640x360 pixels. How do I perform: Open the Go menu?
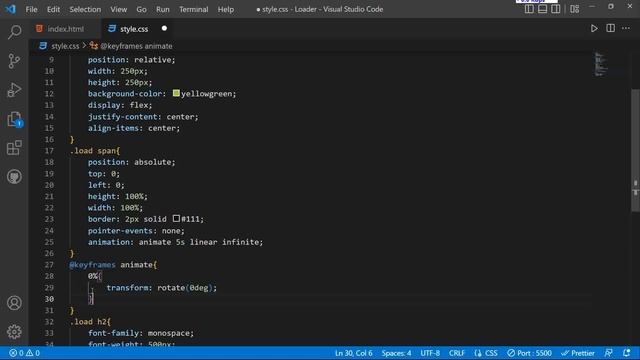[141, 9]
